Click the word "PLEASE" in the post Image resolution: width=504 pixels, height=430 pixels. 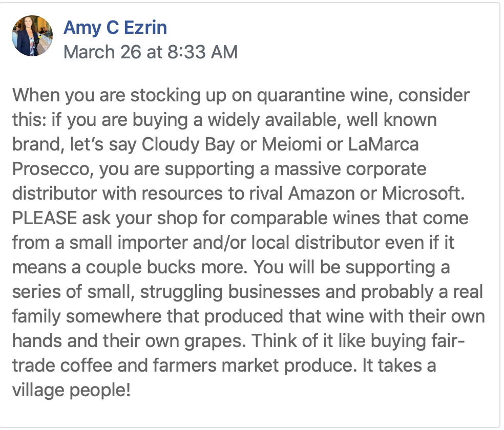(x=45, y=218)
